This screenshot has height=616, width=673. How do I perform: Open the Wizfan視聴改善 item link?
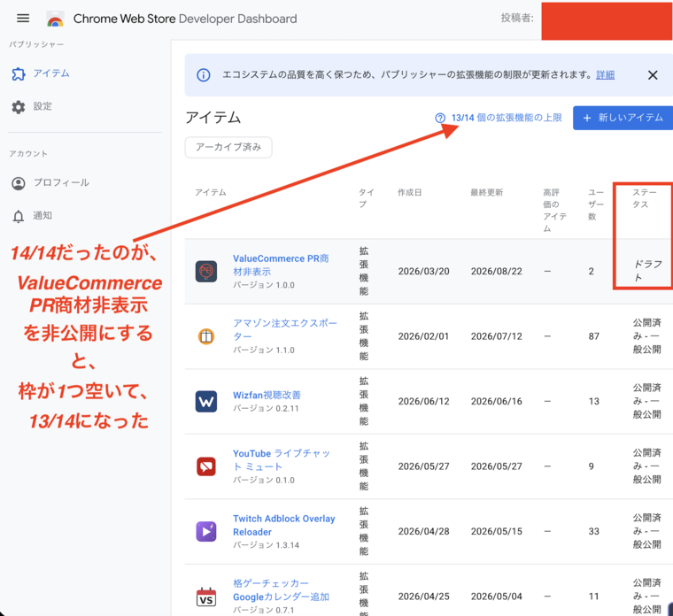pos(267,395)
